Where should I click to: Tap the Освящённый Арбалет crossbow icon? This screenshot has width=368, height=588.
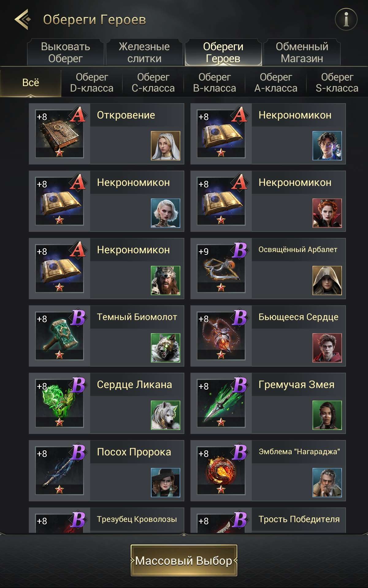tap(221, 269)
